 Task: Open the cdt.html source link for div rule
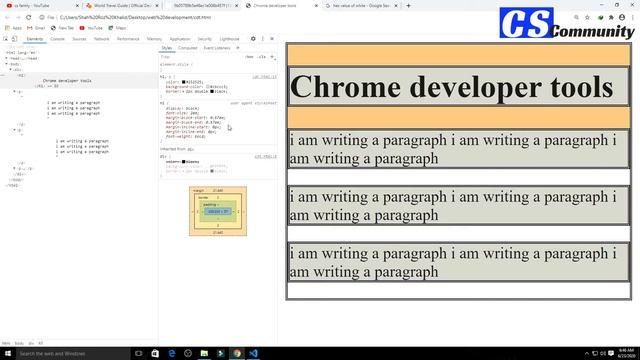coord(266,156)
